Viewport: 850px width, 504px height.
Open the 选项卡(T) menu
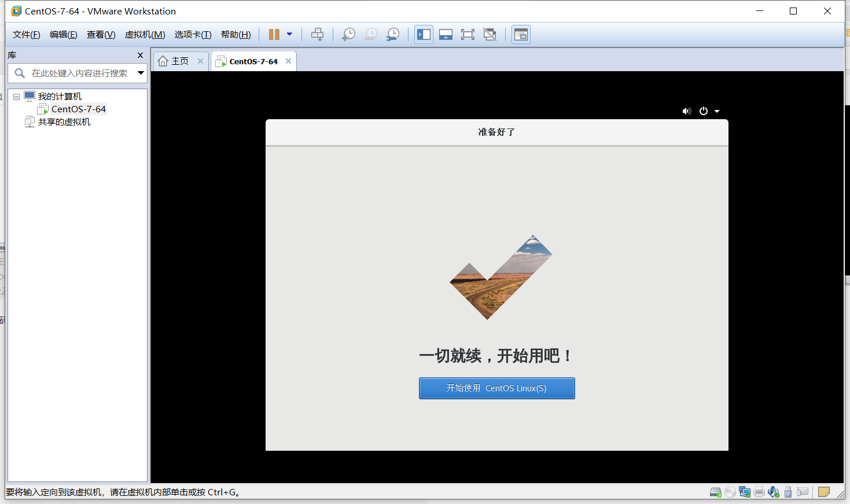193,35
